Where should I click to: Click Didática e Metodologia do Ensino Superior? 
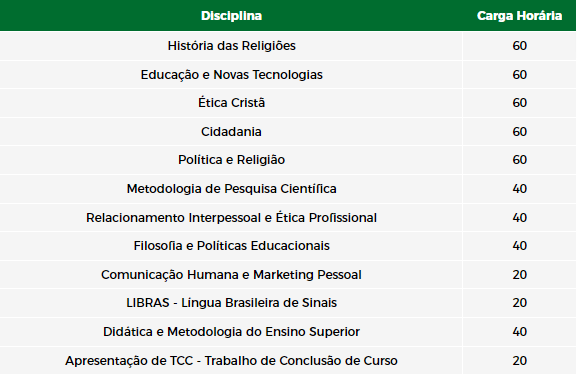pyautogui.click(x=231, y=332)
